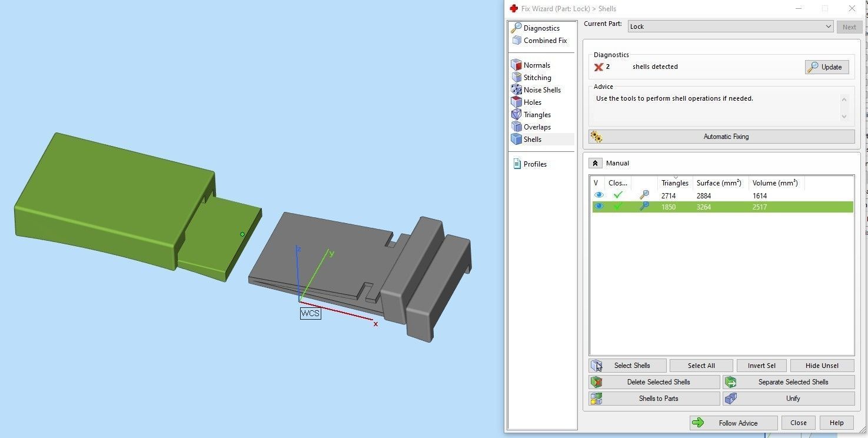Separate Selected Shells

click(x=789, y=382)
